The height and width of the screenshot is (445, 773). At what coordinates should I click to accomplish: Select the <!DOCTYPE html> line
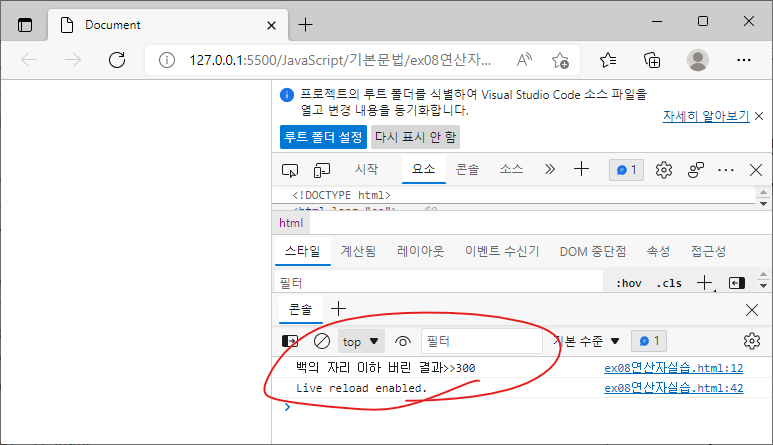[341, 195]
